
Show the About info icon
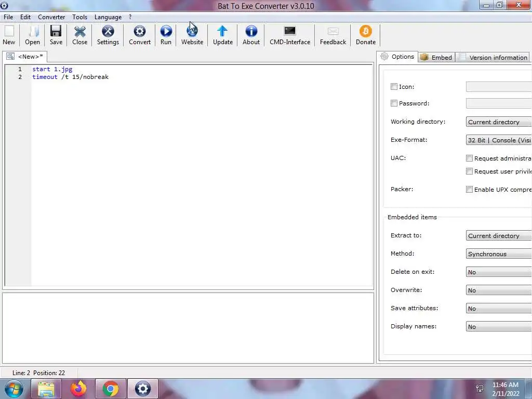(x=251, y=31)
